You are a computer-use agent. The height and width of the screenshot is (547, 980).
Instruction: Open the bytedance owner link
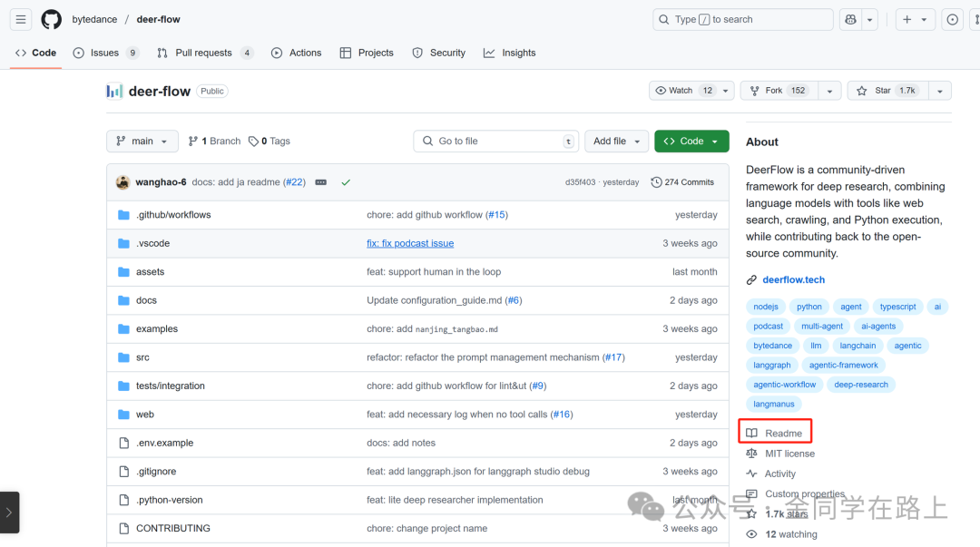[94, 19]
